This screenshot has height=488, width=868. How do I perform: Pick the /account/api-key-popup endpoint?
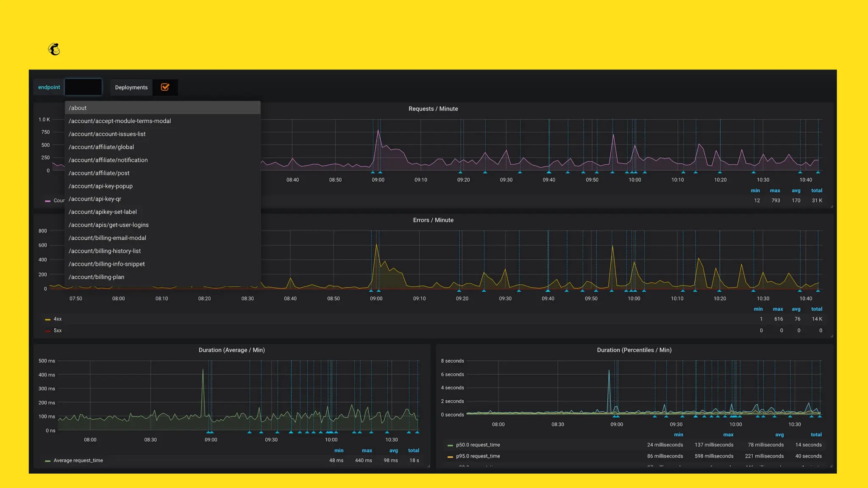[x=100, y=186]
